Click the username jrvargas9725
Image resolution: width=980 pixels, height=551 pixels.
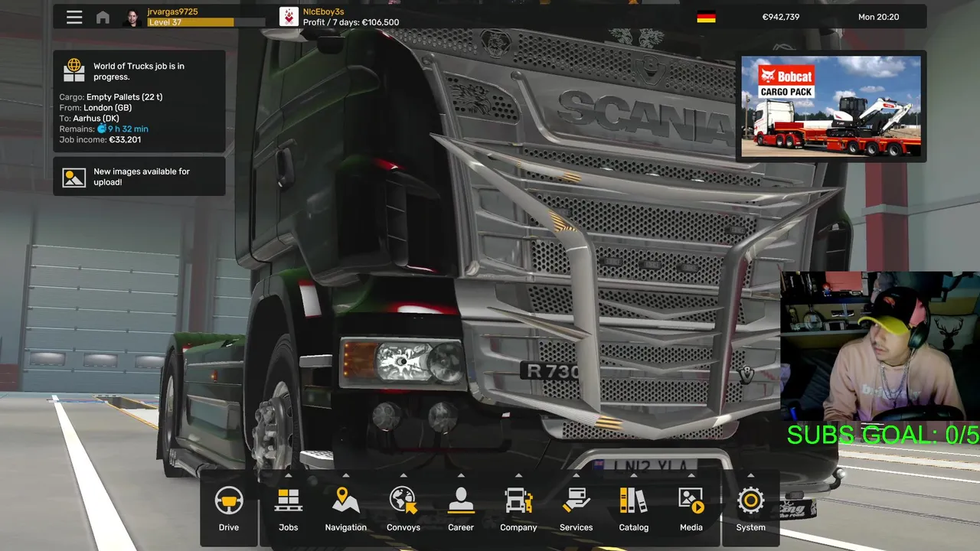click(x=172, y=12)
